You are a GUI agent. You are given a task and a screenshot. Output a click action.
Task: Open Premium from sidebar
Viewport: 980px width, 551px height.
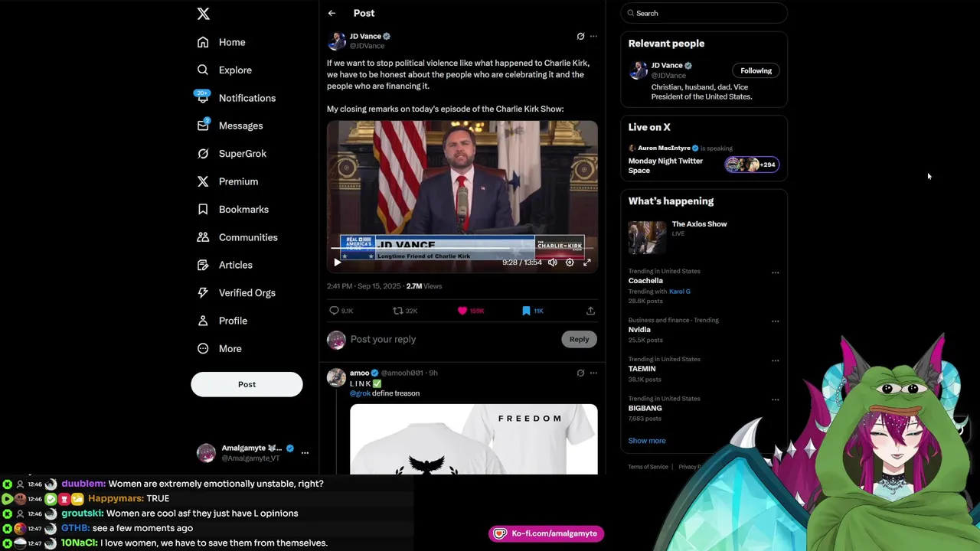pos(227,181)
